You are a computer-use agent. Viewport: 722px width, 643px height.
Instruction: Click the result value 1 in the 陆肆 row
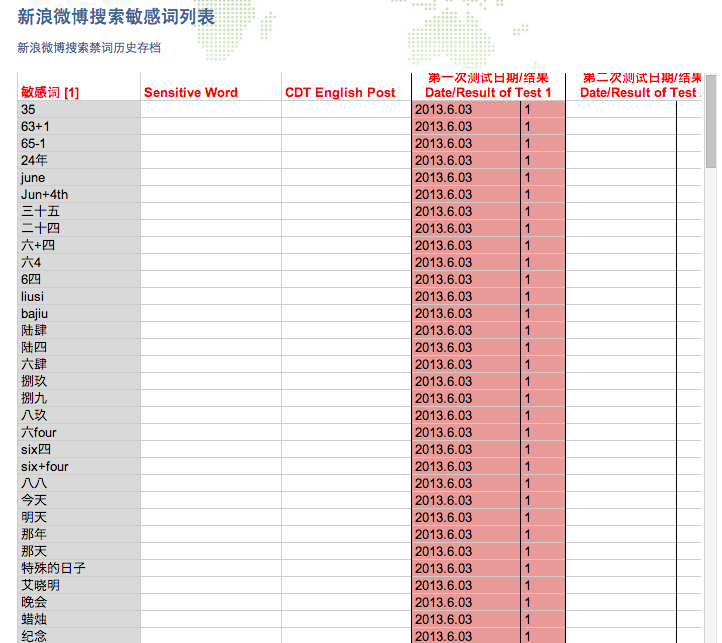click(528, 331)
